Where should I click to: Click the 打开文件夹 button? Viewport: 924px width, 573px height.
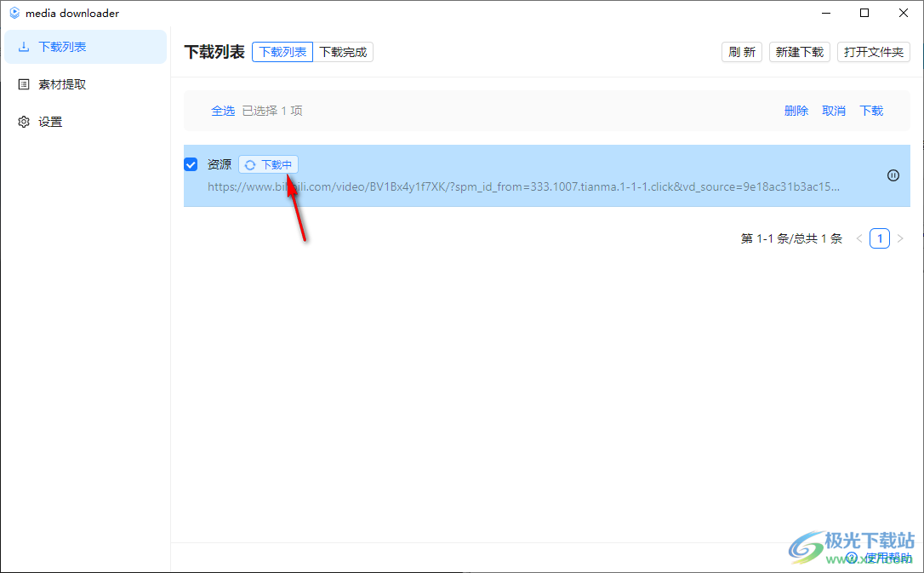pos(873,52)
